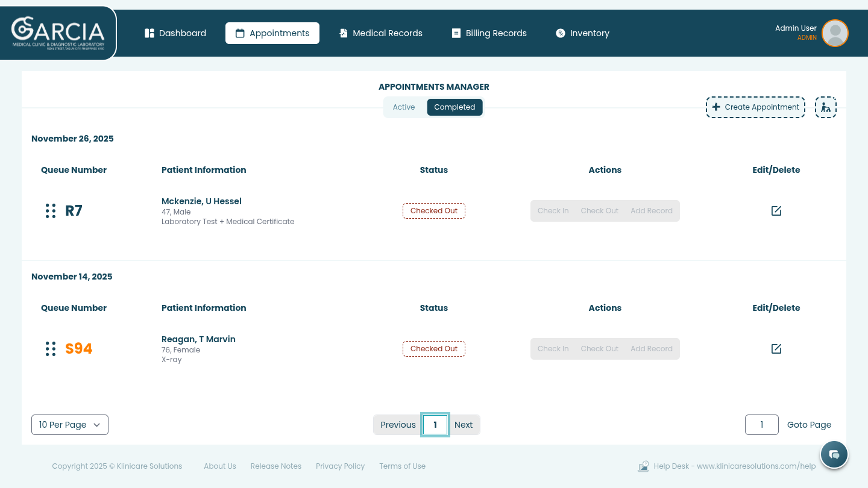This screenshot has height=488, width=868.
Task: Go to Medical Records tab
Action: 381,33
